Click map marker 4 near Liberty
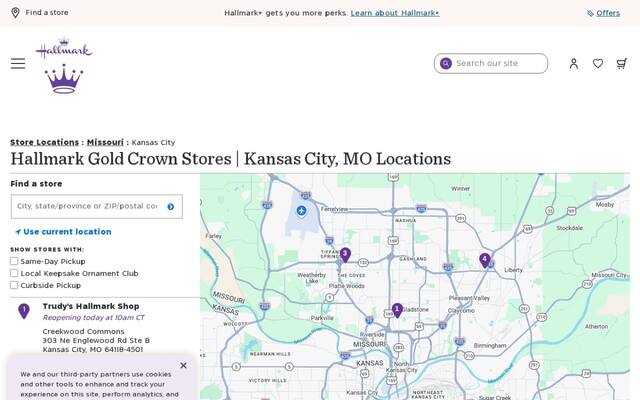The height and width of the screenshot is (400, 640). pyautogui.click(x=484, y=260)
